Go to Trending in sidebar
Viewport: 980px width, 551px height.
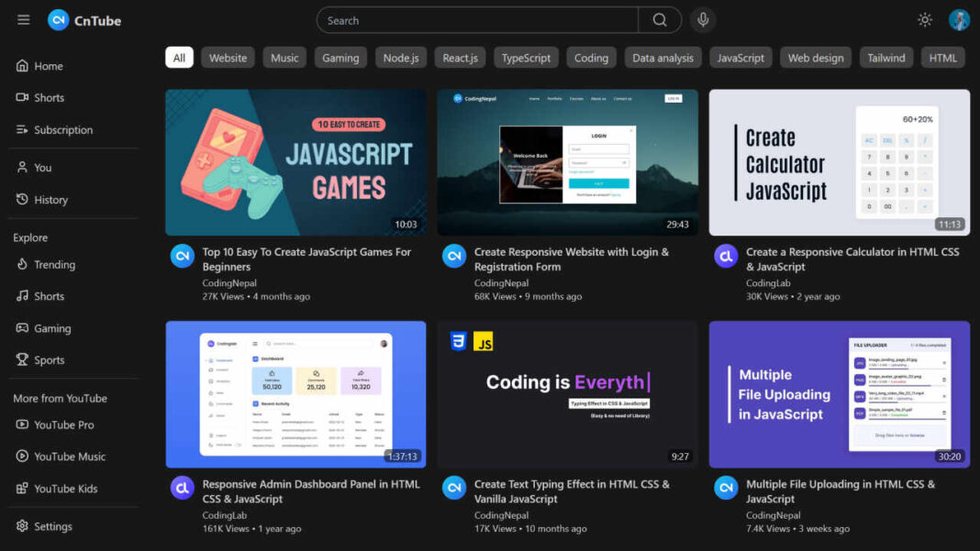pos(54,265)
